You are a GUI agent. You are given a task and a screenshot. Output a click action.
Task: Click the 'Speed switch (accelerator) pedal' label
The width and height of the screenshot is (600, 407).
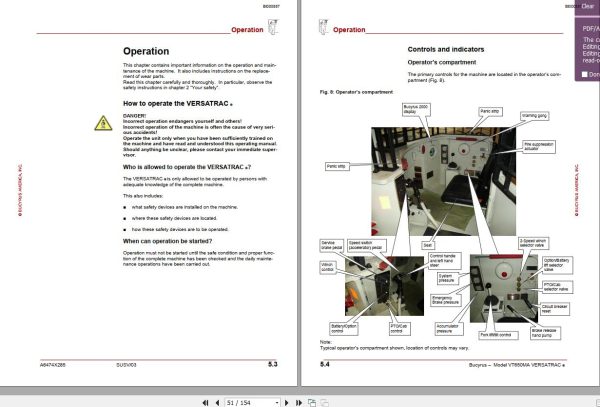pyautogui.click(x=366, y=245)
